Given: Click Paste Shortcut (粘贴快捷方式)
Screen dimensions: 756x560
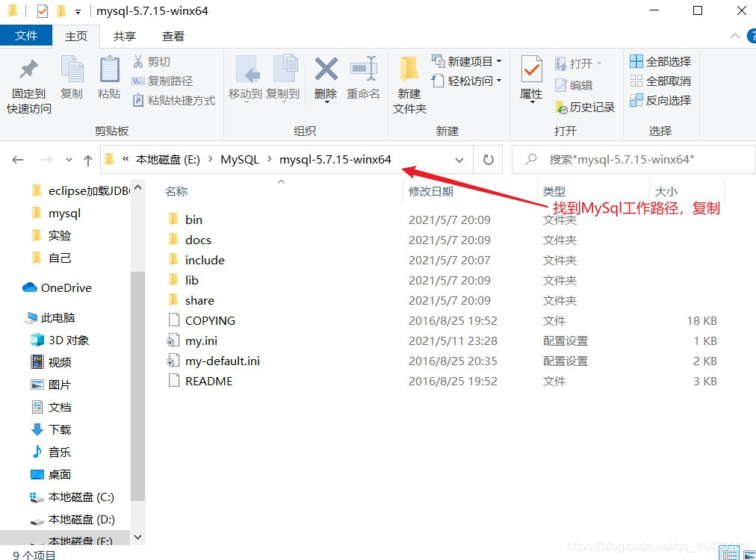Looking at the screenshot, I should tap(173, 100).
